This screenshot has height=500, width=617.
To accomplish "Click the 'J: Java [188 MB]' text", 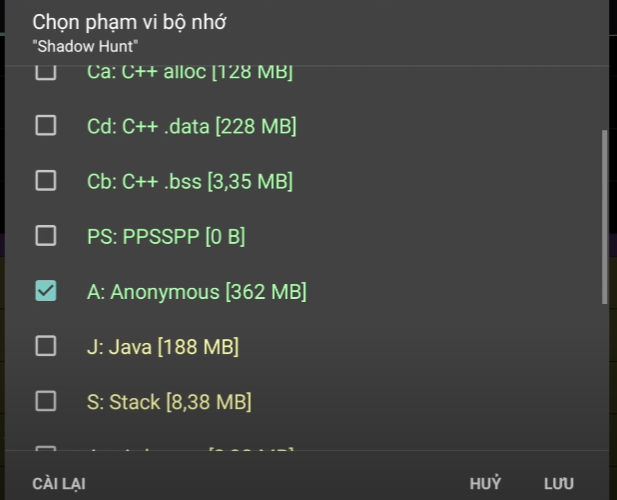I will tap(162, 346).
